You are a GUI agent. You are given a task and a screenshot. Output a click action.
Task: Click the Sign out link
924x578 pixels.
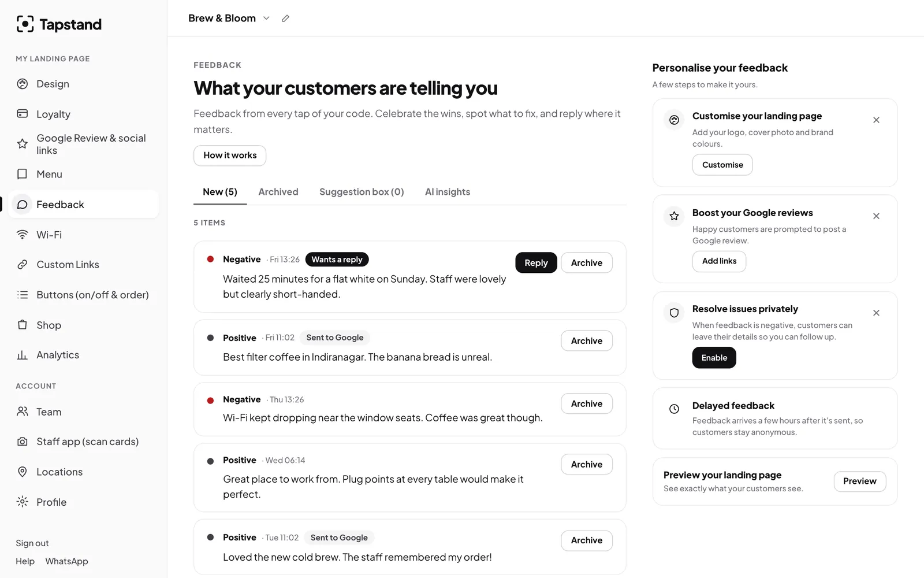click(x=32, y=543)
